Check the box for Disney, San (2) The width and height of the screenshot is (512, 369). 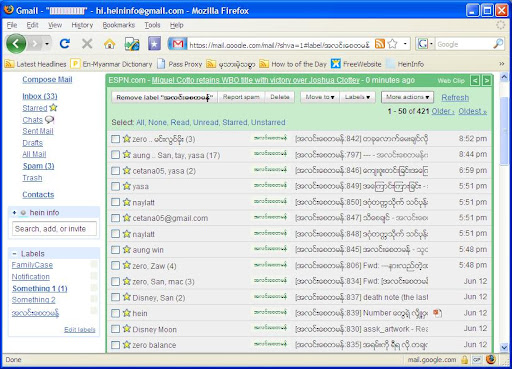pyautogui.click(x=115, y=297)
